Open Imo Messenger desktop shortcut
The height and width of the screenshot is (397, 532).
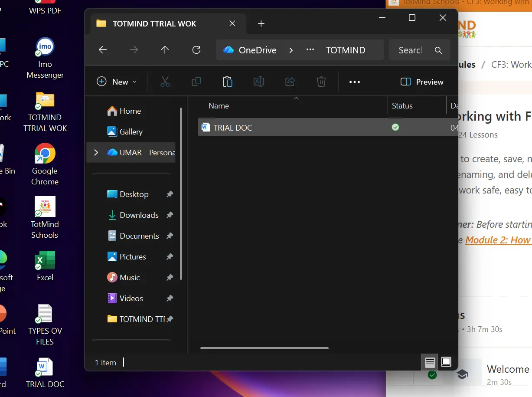click(x=45, y=59)
